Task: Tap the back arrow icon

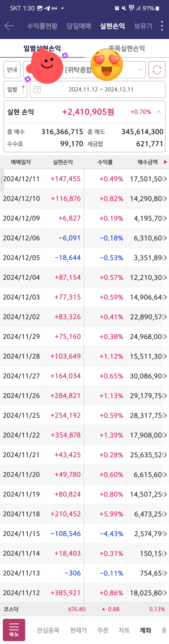Action: click(x=9, y=26)
